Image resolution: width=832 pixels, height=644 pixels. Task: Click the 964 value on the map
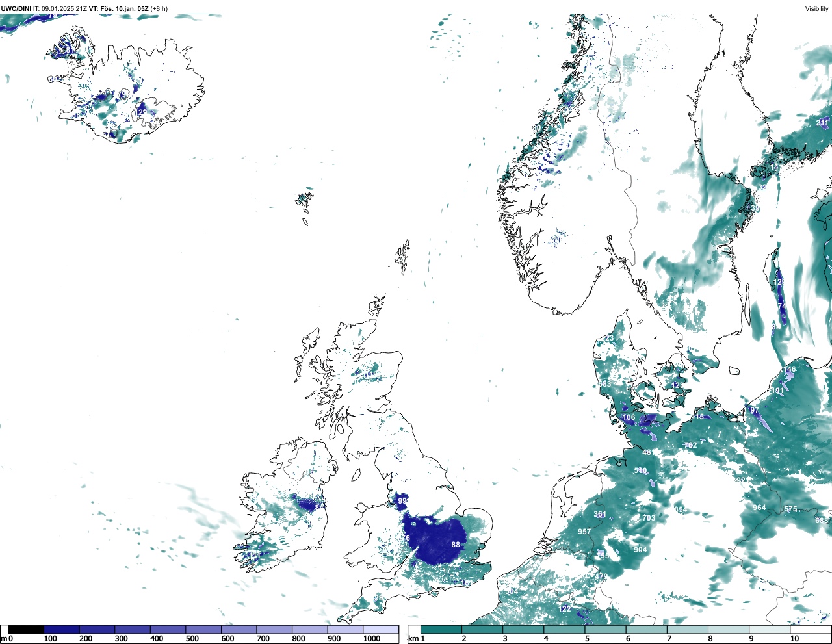tap(759, 508)
